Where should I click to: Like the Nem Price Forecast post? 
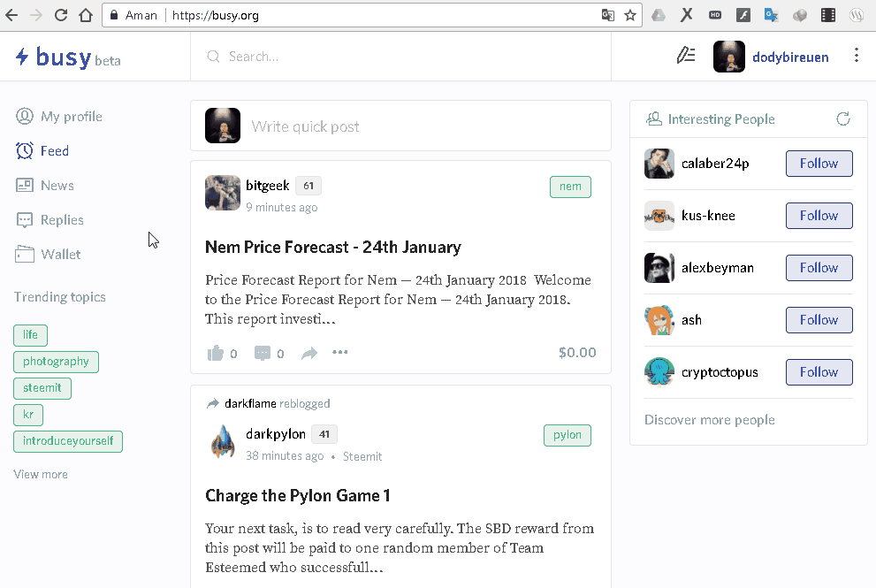pos(216,353)
